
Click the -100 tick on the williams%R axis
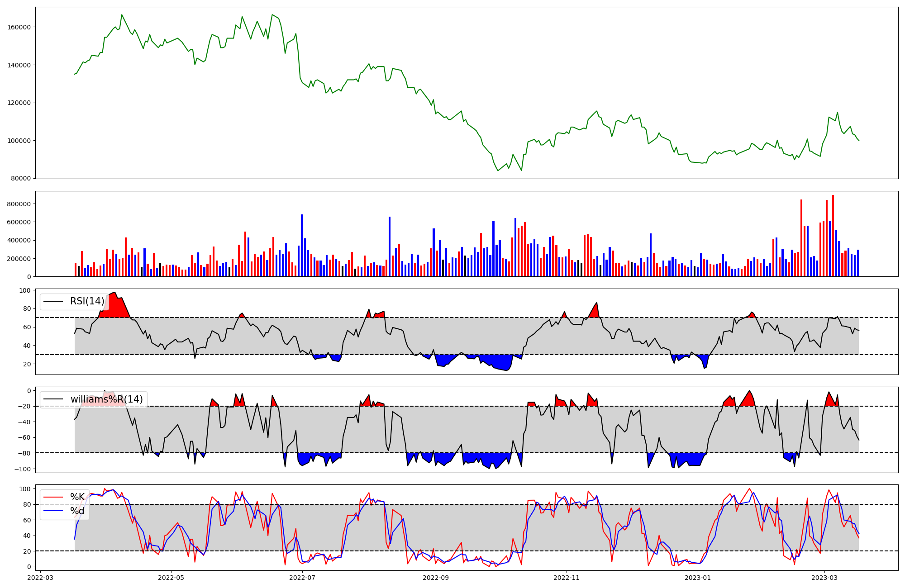tap(22, 469)
